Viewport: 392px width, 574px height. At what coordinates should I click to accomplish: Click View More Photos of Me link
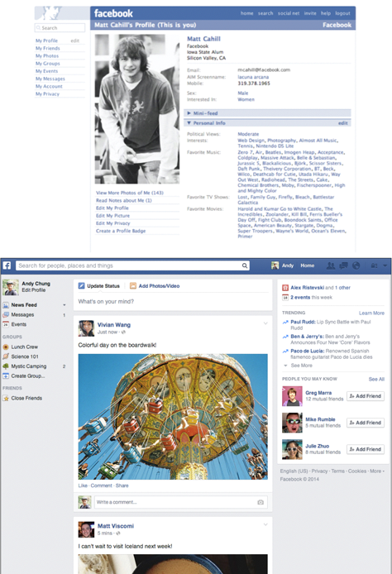pyautogui.click(x=130, y=193)
